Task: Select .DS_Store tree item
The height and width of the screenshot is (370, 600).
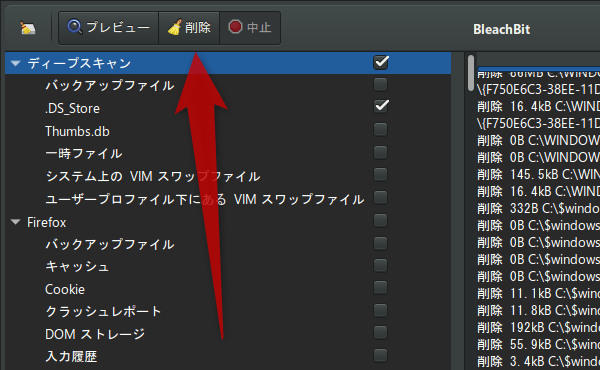Action: (72, 109)
